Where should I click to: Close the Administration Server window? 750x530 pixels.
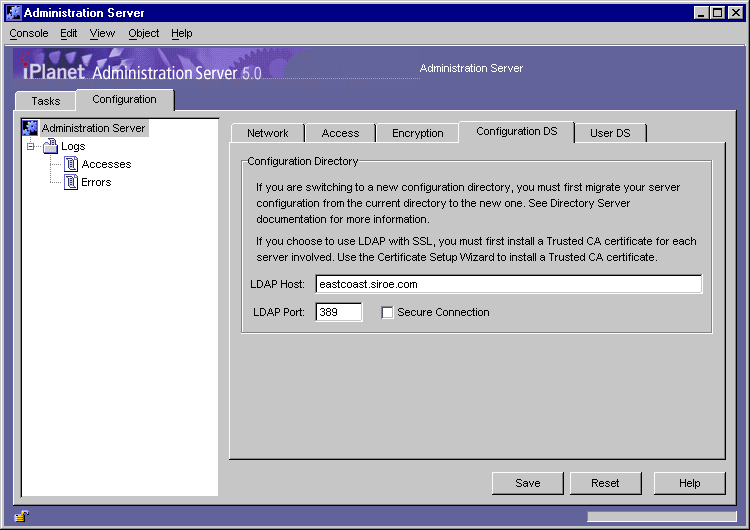tap(736, 13)
